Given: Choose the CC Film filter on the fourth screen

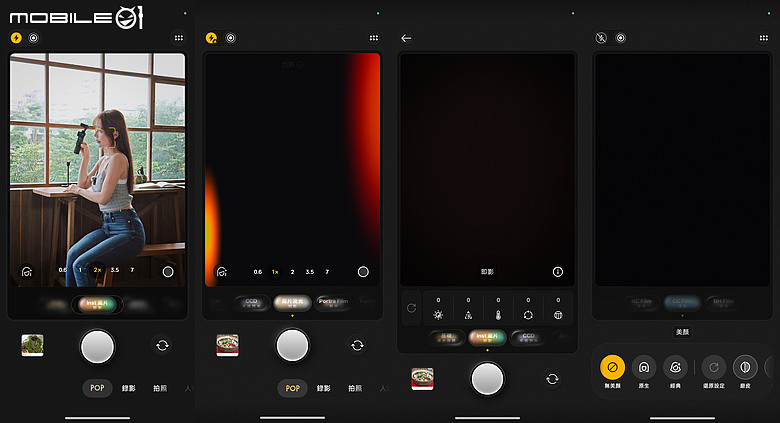Looking at the screenshot, I should pyautogui.click(x=682, y=302).
